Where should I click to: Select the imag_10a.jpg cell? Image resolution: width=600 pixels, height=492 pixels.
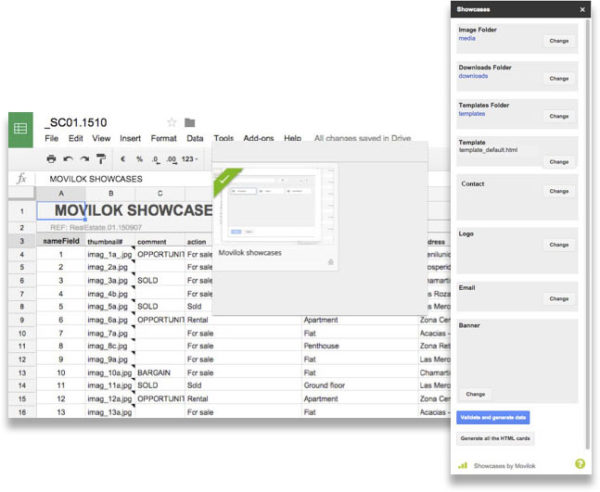click(110, 373)
